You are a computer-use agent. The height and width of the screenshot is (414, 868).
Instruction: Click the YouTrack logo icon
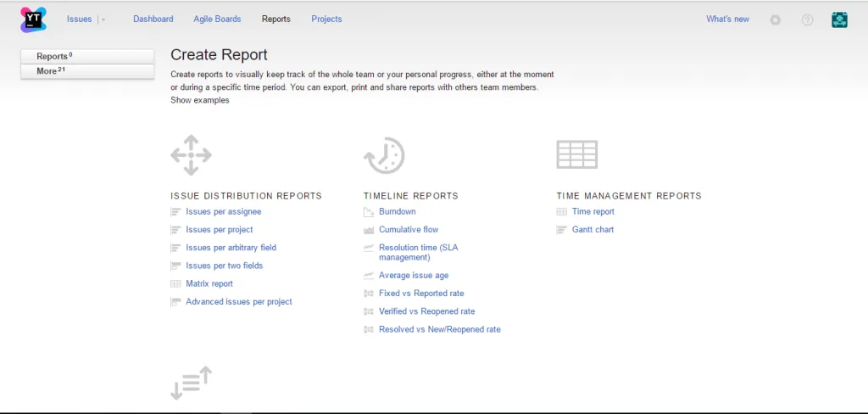tap(33, 20)
